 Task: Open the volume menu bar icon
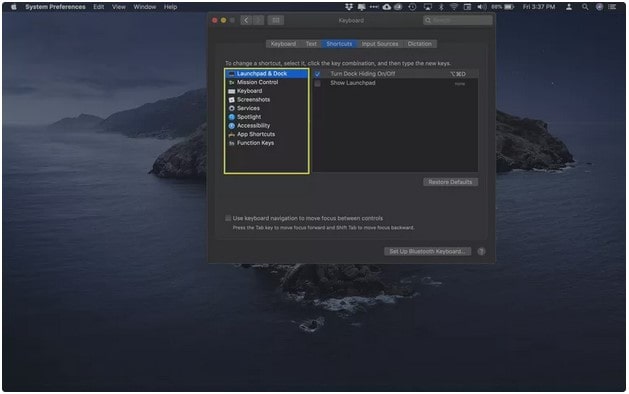point(481,7)
